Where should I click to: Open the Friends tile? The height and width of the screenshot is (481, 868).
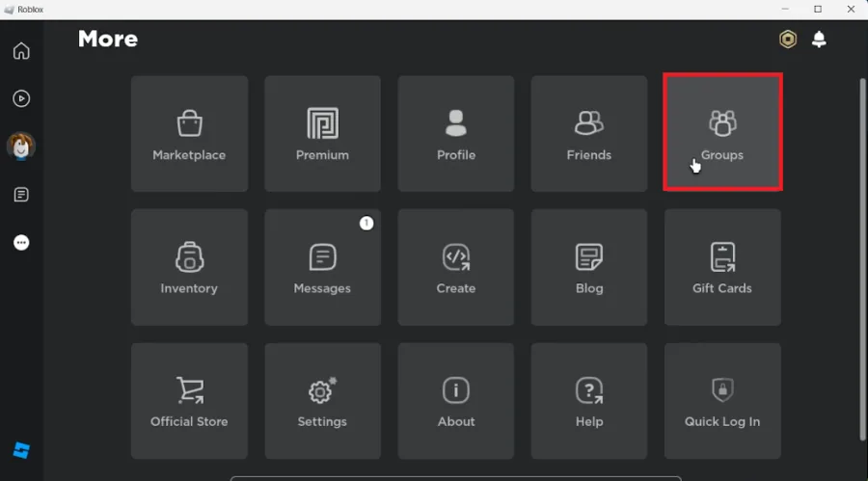pos(589,134)
